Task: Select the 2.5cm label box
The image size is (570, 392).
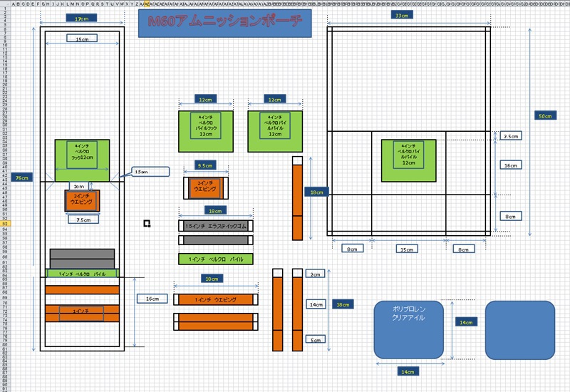Action: click(511, 136)
